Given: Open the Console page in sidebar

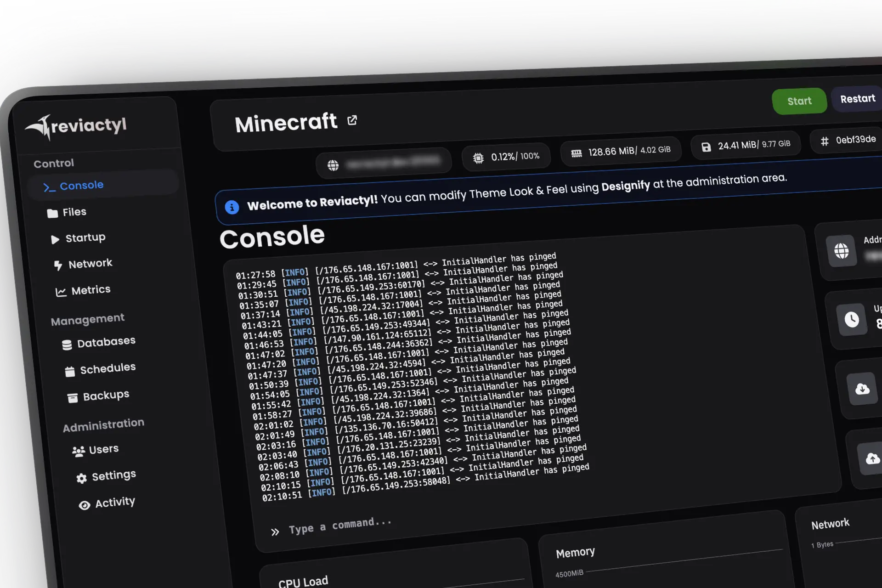Looking at the screenshot, I should pyautogui.click(x=103, y=185).
